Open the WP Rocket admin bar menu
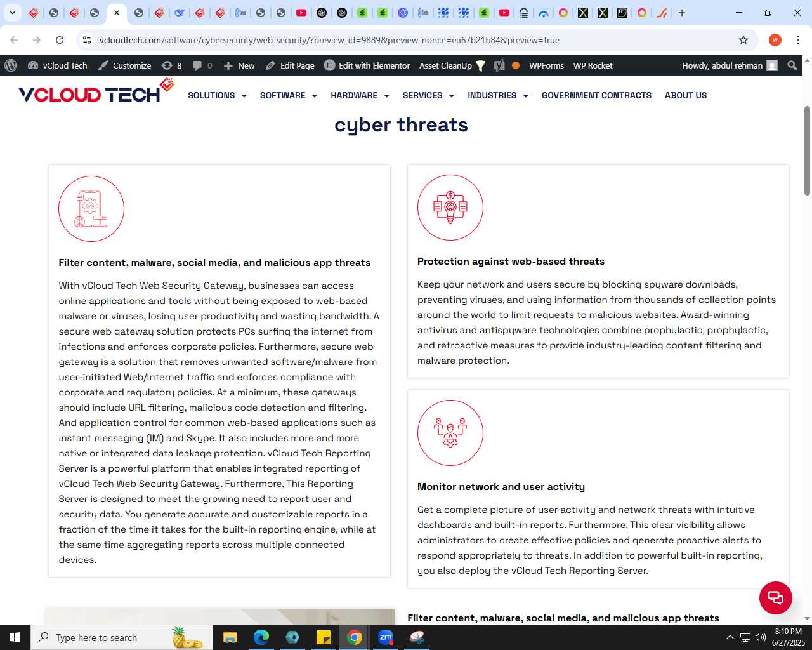Image resolution: width=812 pixels, height=650 pixels. [593, 65]
